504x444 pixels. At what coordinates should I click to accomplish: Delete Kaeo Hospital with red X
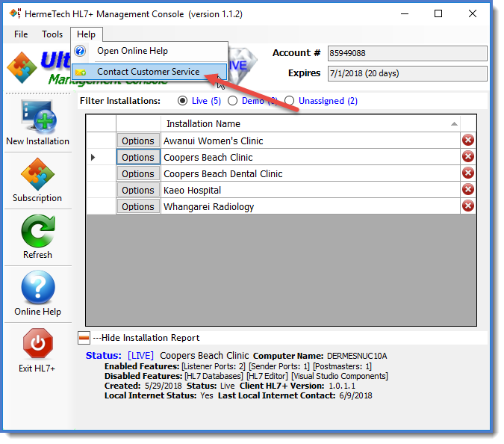(467, 189)
